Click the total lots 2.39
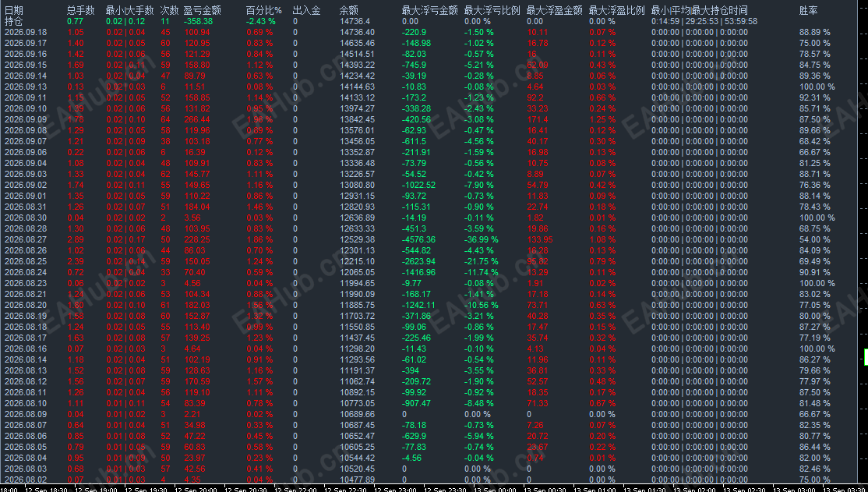The image size is (868, 492). pyautogui.click(x=76, y=261)
